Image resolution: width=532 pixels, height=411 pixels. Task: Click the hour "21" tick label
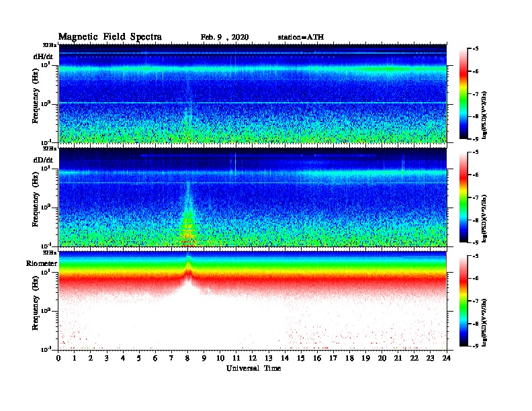(398, 359)
